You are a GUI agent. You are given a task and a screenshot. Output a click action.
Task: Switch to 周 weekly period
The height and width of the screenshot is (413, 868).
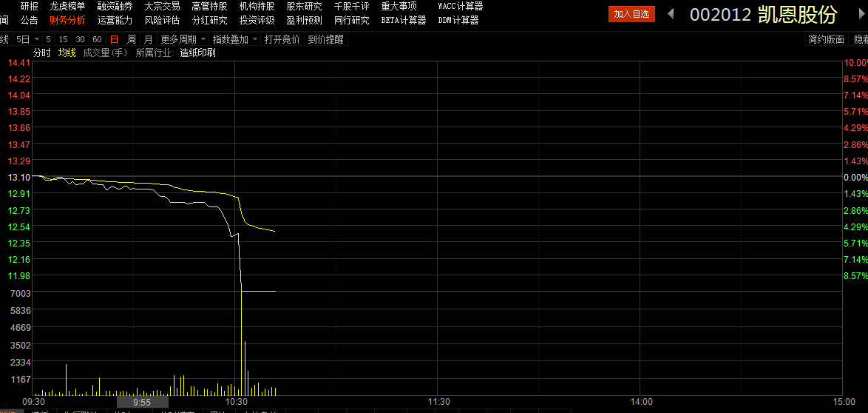tap(131, 39)
